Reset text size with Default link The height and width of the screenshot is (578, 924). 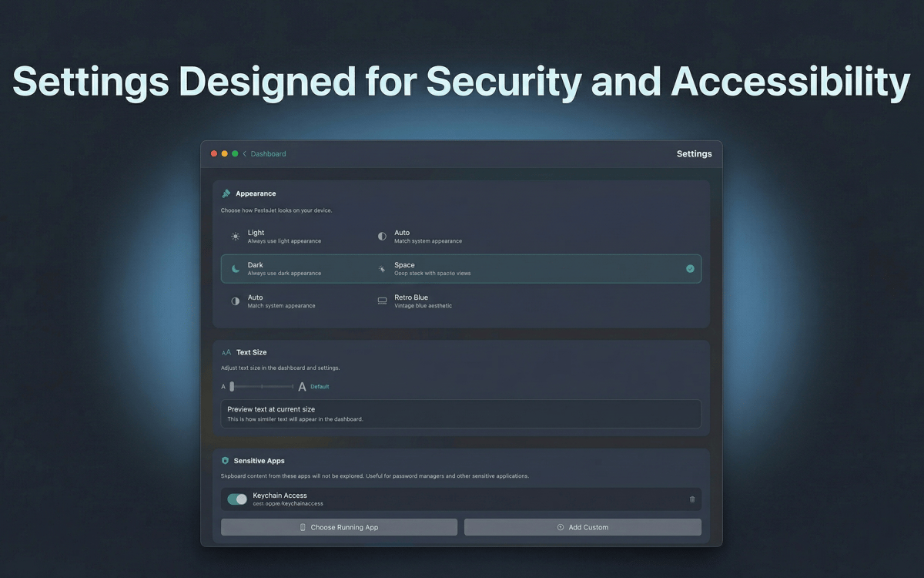point(320,387)
